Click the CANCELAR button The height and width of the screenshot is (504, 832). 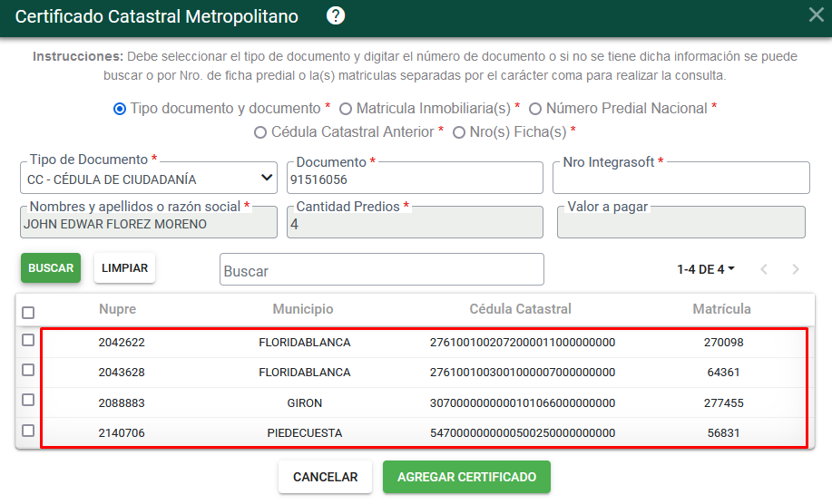[325, 477]
